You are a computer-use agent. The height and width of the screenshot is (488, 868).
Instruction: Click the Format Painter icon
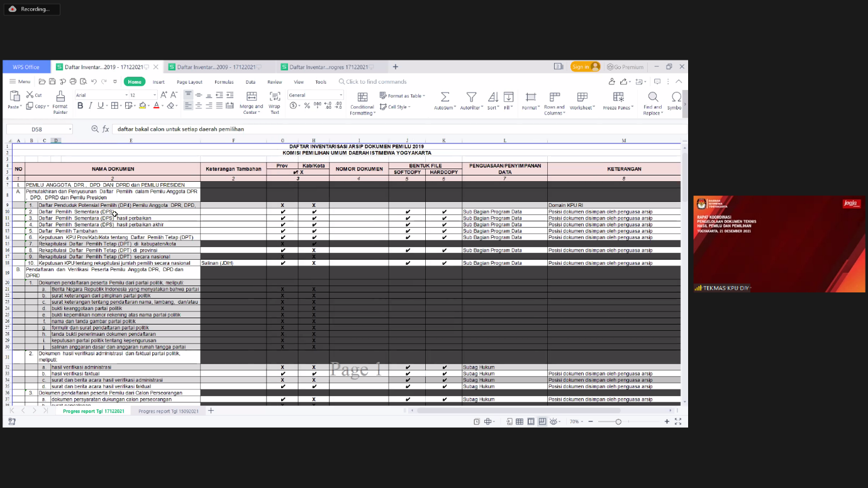tap(60, 97)
